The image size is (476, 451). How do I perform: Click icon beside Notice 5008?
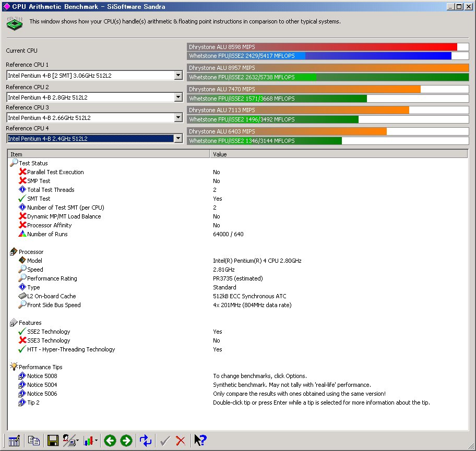(x=22, y=376)
